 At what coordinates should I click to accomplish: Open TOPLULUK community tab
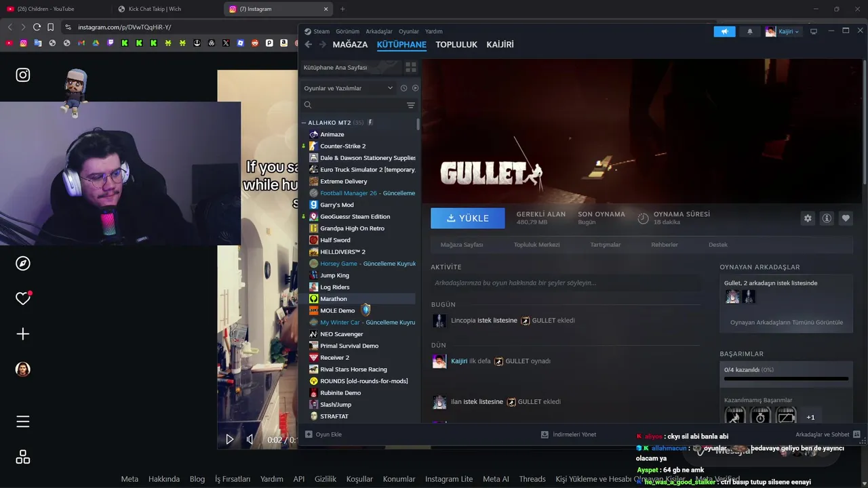click(x=456, y=45)
